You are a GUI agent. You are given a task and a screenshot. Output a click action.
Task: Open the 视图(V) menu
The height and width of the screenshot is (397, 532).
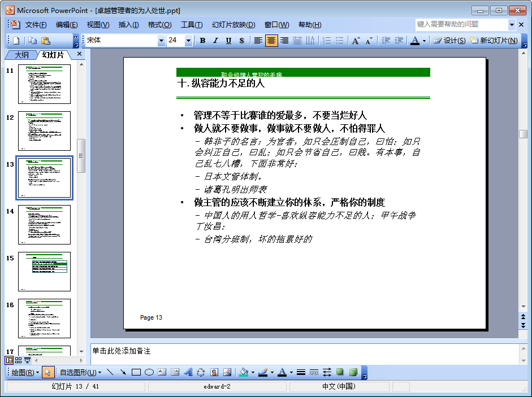click(98, 25)
